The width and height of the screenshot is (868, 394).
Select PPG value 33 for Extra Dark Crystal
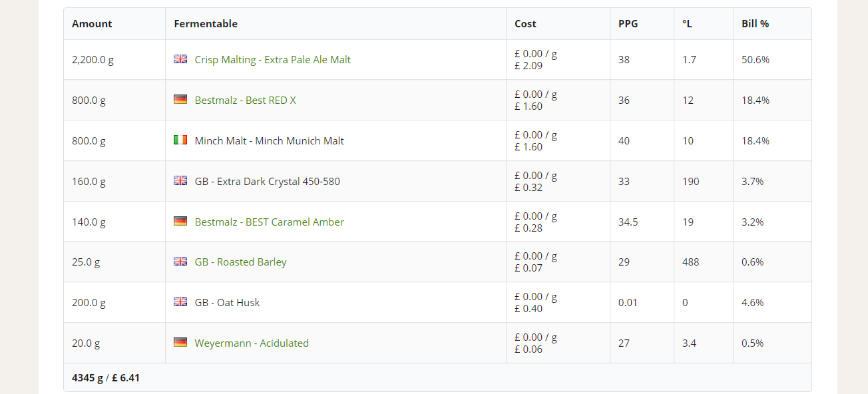click(624, 181)
